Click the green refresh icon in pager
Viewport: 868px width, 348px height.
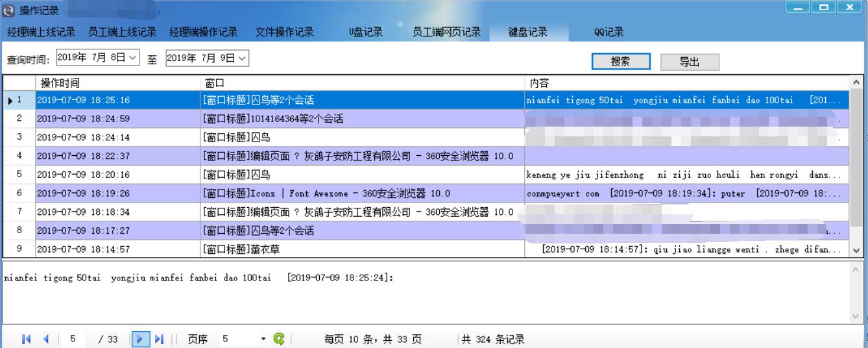coord(279,339)
